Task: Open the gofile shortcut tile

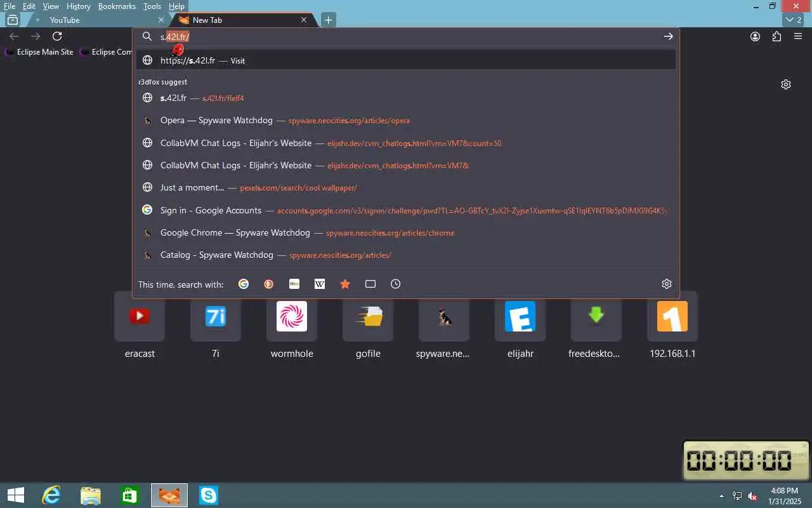Action: pos(368,326)
